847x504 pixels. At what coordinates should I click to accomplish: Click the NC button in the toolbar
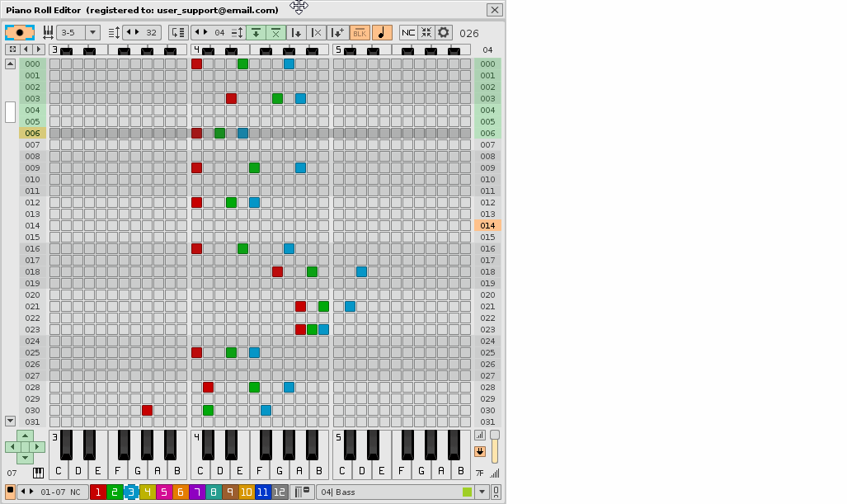coord(408,32)
